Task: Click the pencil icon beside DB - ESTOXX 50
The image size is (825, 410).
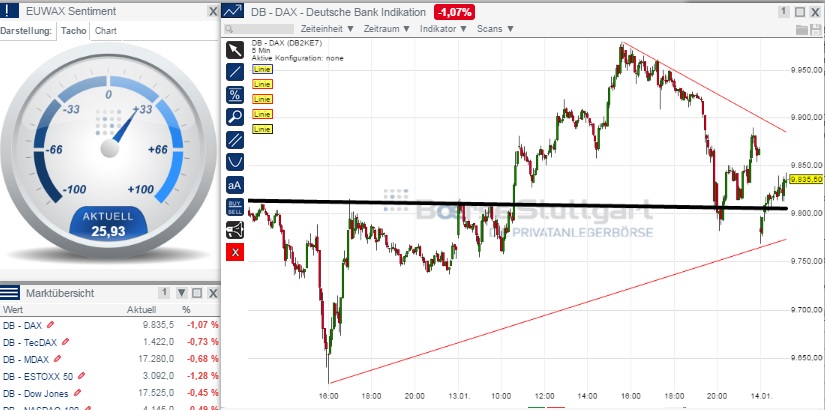Action: (x=81, y=376)
